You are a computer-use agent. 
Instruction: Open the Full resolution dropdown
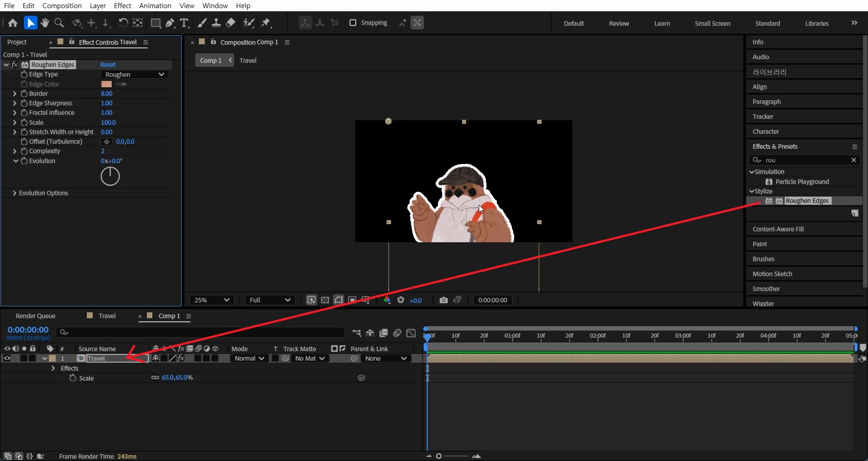pos(270,300)
